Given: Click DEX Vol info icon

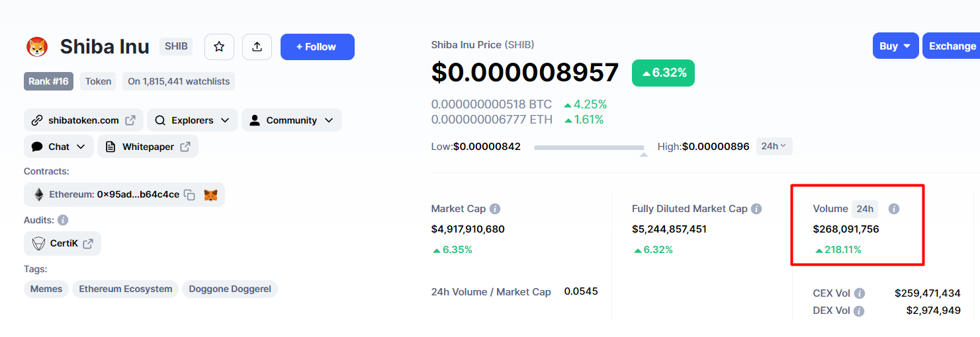Looking at the screenshot, I should click(859, 311).
